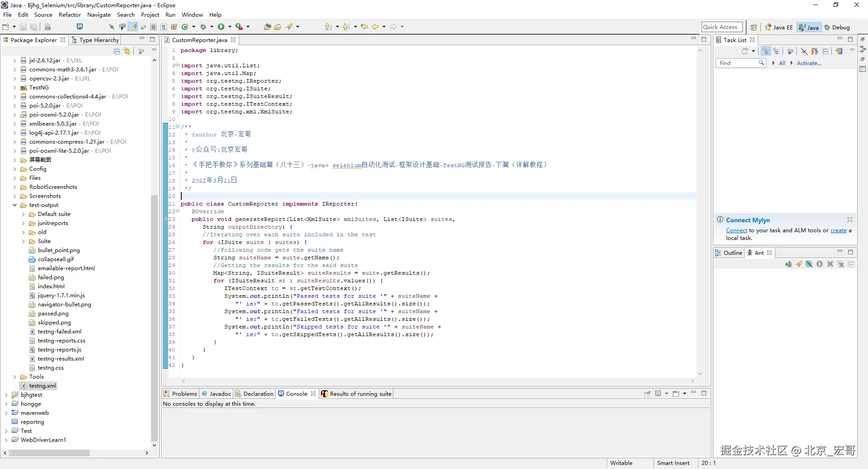Toggle Hide Internal Targets in Ant view
This screenshot has height=469, width=868.
tap(809, 264)
